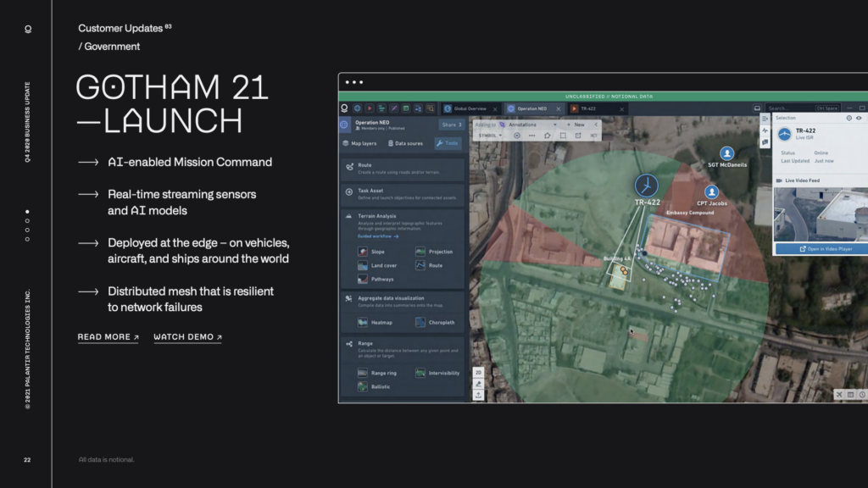
Task: Open the Map layers tab
Action: pyautogui.click(x=359, y=143)
